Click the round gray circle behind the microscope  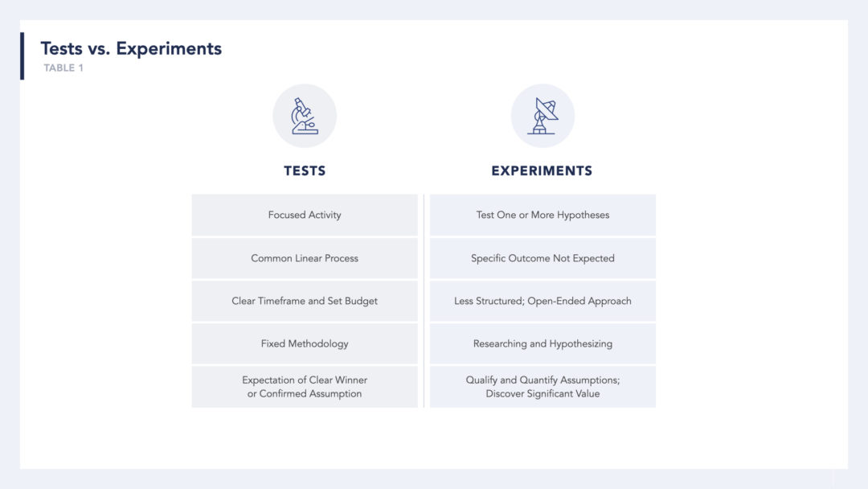[x=305, y=116]
